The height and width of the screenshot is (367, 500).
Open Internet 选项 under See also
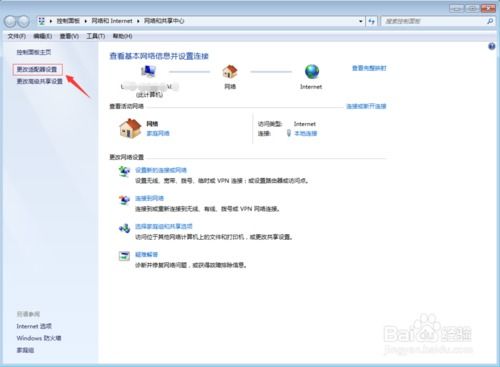tap(34, 326)
